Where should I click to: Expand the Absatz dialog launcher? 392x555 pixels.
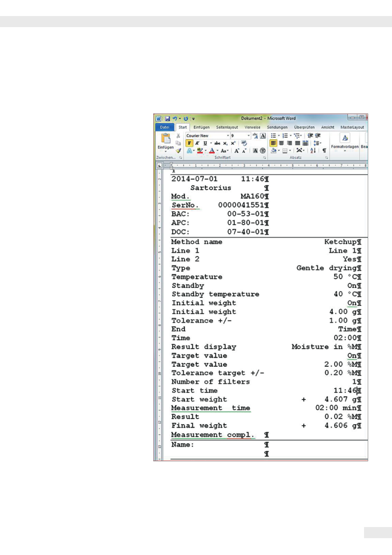(x=327, y=157)
